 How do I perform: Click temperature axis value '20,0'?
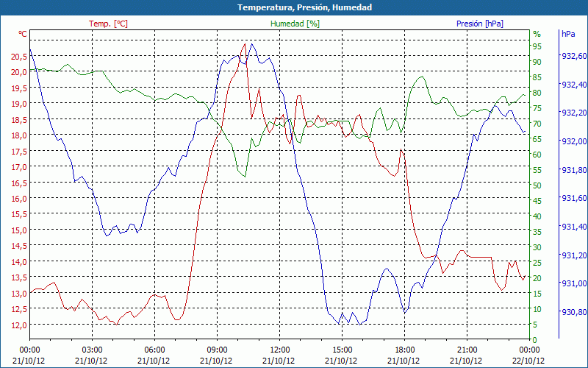[x=19, y=72]
